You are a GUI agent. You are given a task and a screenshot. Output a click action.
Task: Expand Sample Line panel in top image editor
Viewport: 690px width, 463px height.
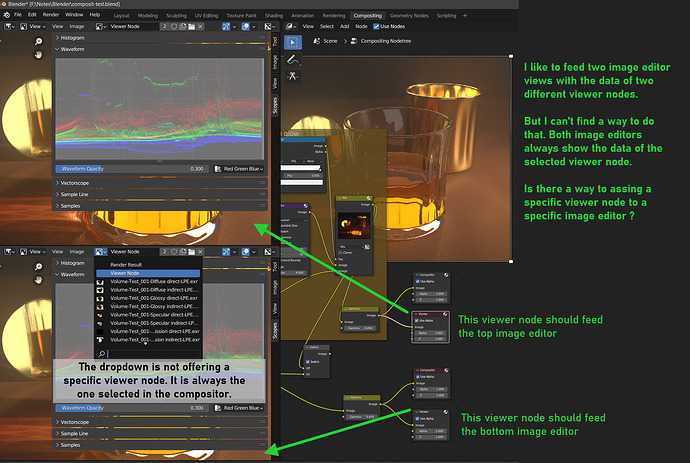pyautogui.click(x=161, y=195)
